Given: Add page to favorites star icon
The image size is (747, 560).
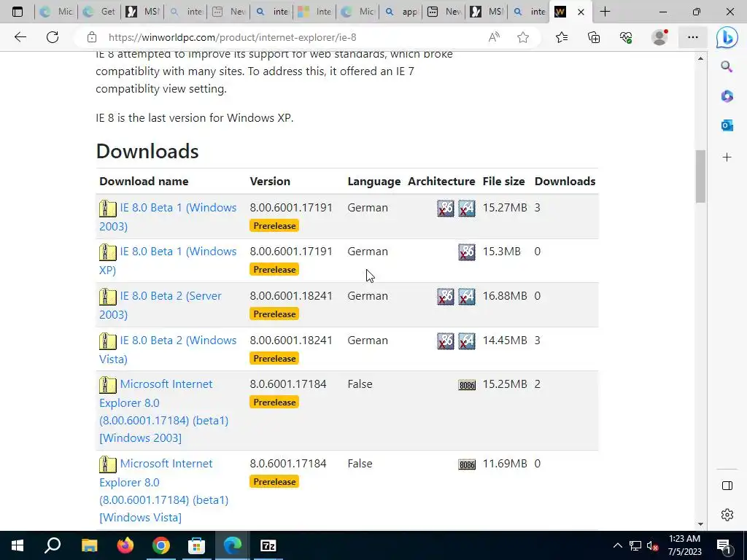Looking at the screenshot, I should 523,37.
